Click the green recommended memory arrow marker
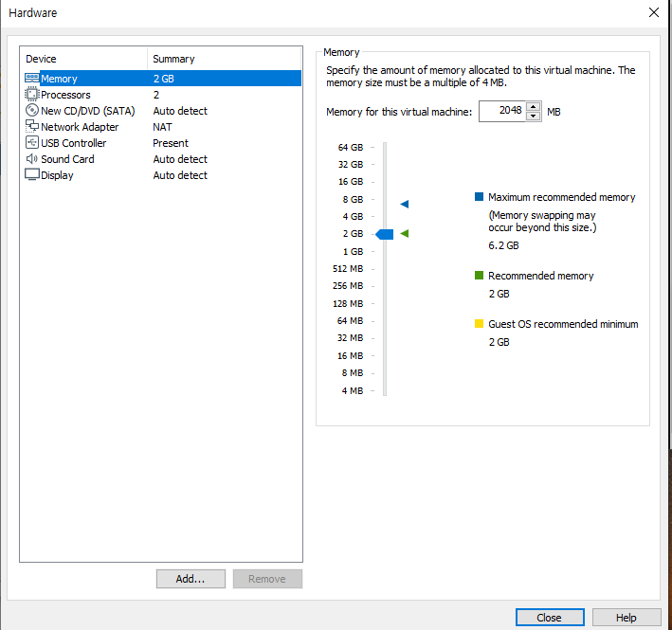672x630 pixels. [x=404, y=233]
